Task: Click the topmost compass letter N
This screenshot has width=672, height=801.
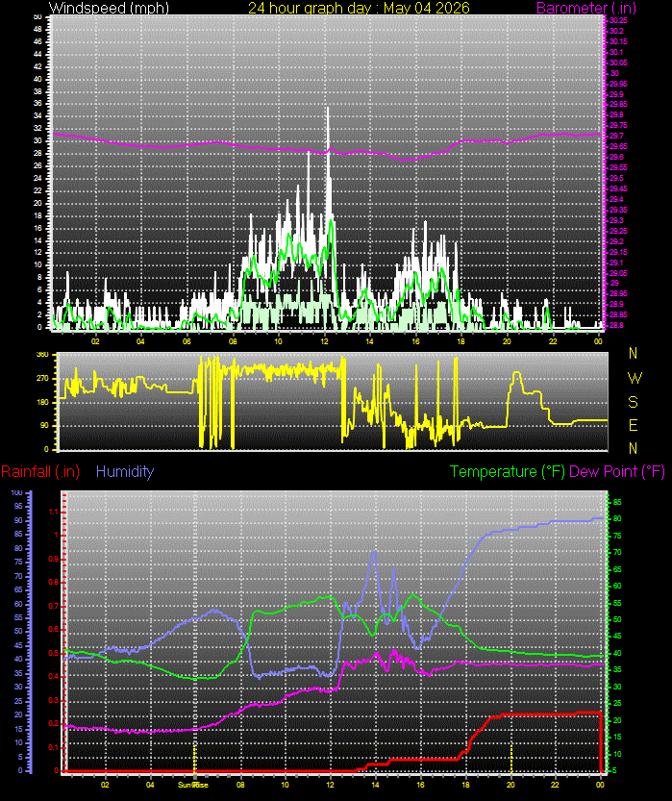Action: (633, 353)
